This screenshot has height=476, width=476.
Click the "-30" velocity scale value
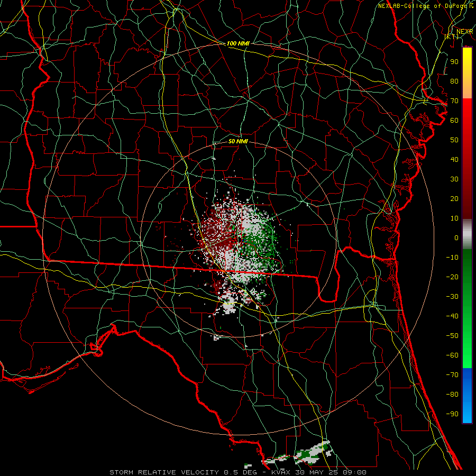pos(452,297)
